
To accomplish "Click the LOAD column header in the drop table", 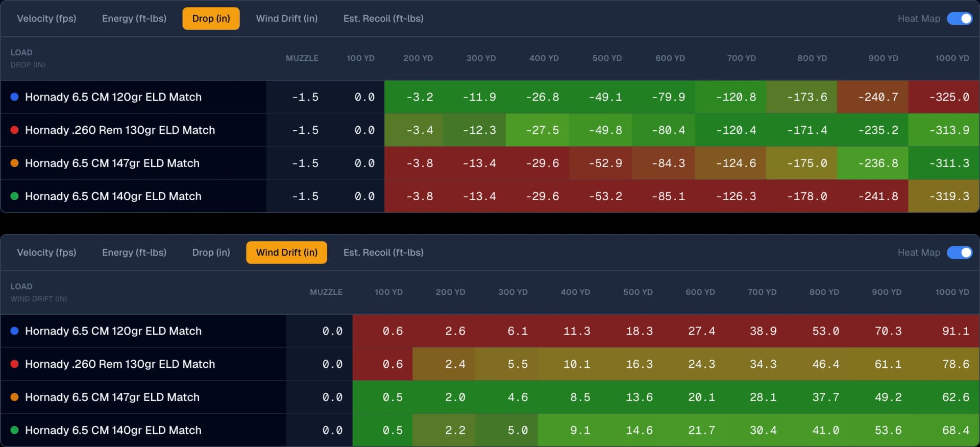I will coord(21,52).
